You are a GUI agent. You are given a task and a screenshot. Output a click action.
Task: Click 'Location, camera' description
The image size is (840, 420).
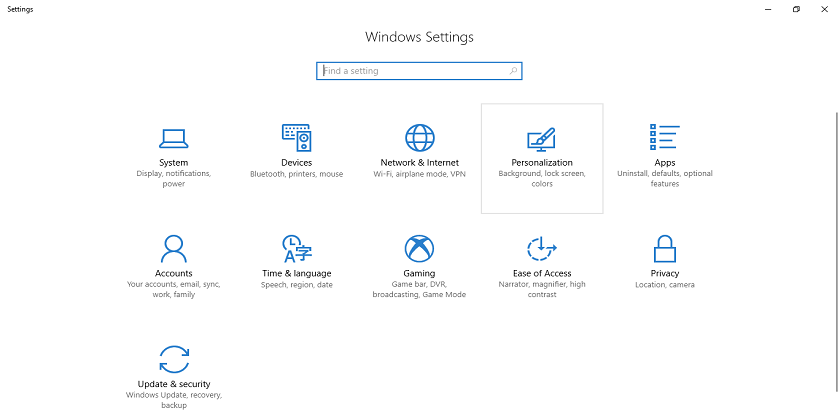(x=665, y=285)
